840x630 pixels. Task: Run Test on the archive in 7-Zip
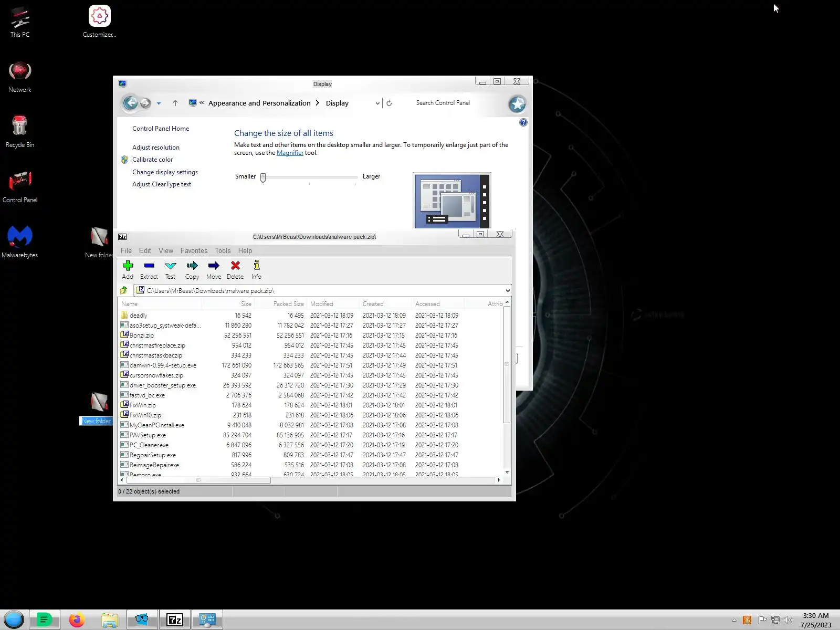(x=171, y=269)
